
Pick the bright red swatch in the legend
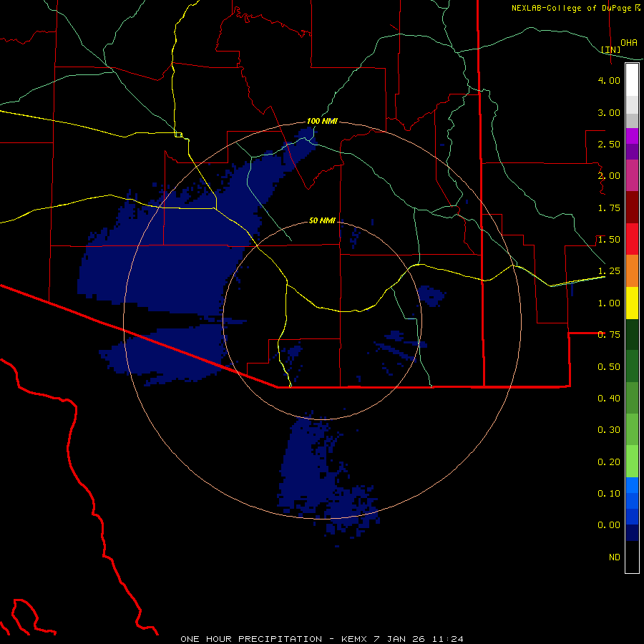(632, 239)
